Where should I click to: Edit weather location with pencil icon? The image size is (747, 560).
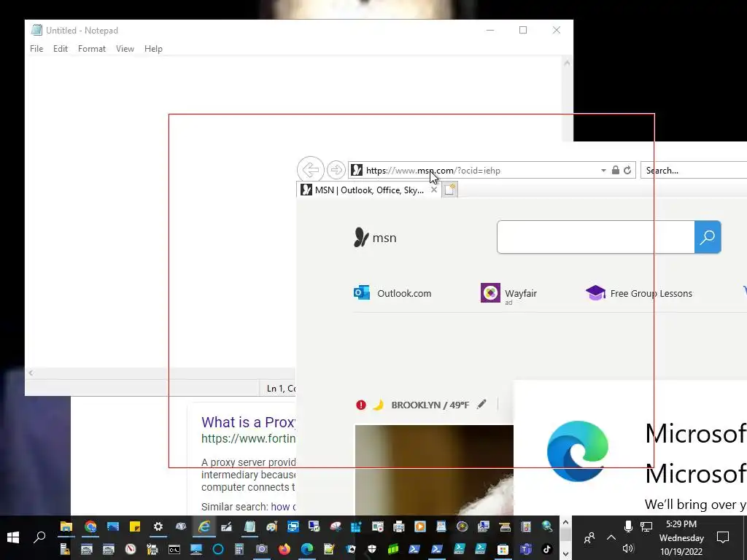(x=481, y=404)
